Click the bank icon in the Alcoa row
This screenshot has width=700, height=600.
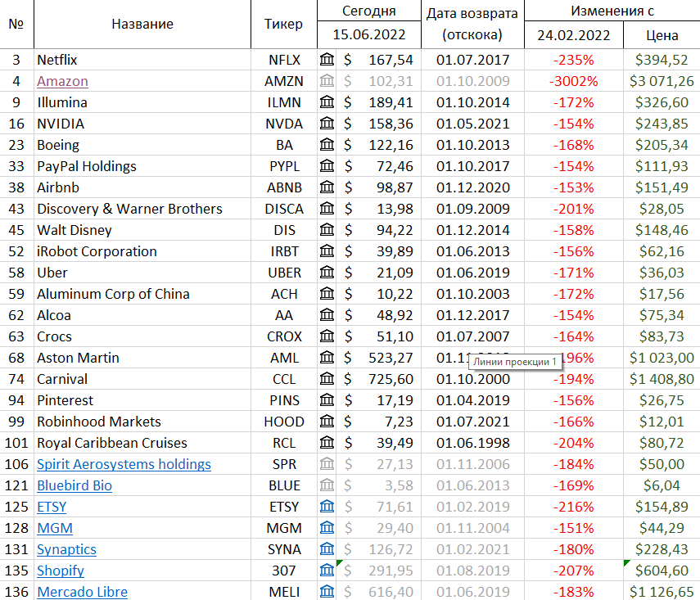[327, 314]
